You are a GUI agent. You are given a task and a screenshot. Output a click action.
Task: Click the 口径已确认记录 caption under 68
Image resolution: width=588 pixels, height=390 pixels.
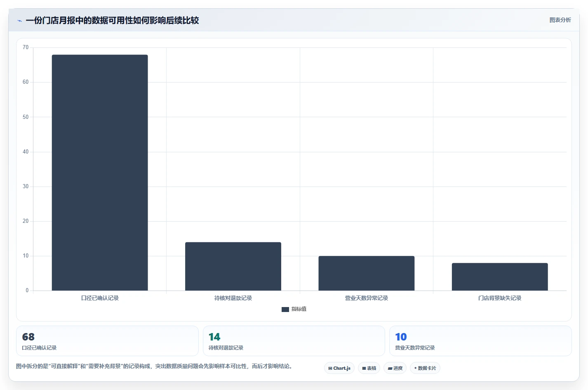39,348
